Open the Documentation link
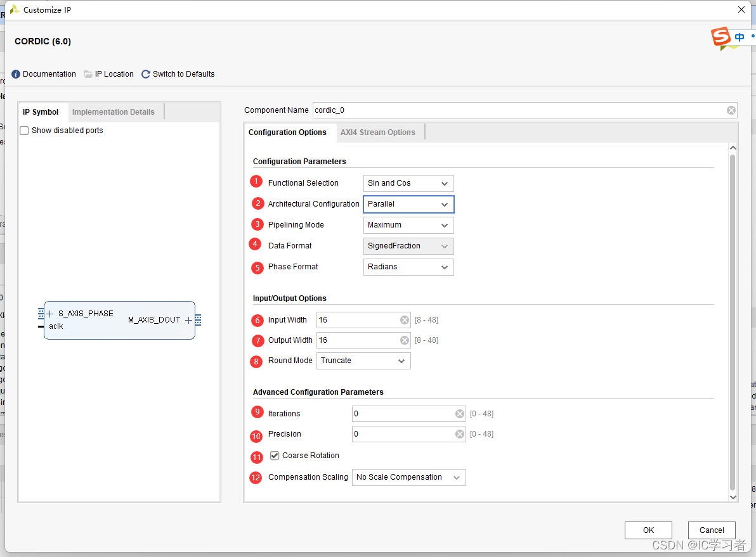This screenshot has width=756, height=557. point(49,74)
